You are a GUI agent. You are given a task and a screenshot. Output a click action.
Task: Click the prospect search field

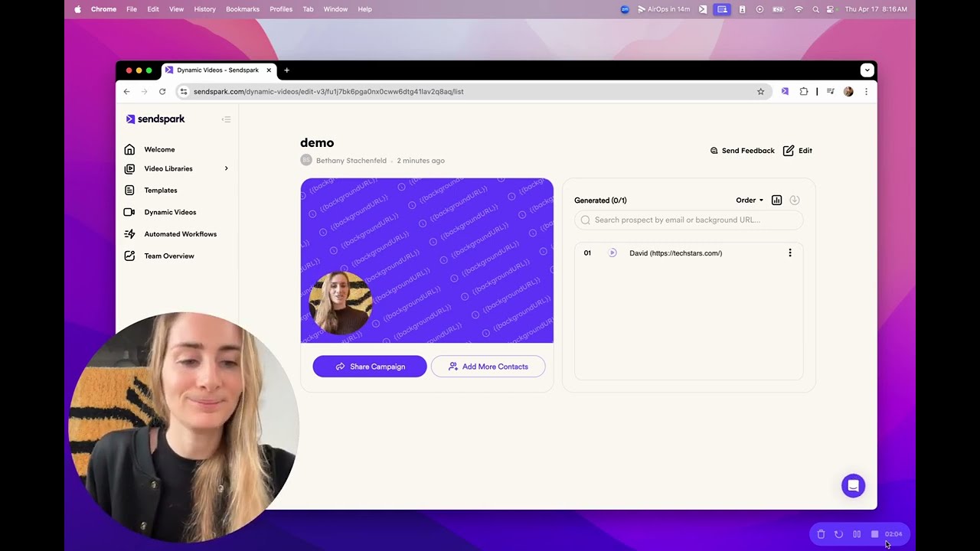point(688,220)
